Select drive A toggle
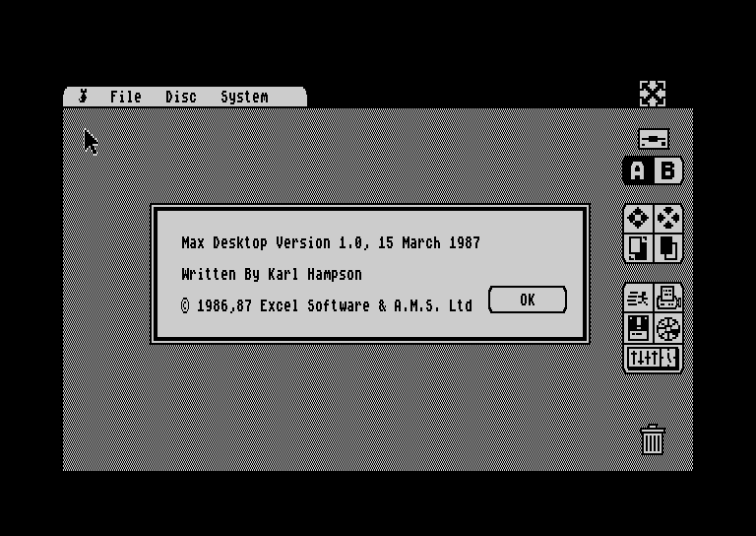The width and height of the screenshot is (756, 536). tap(638, 170)
